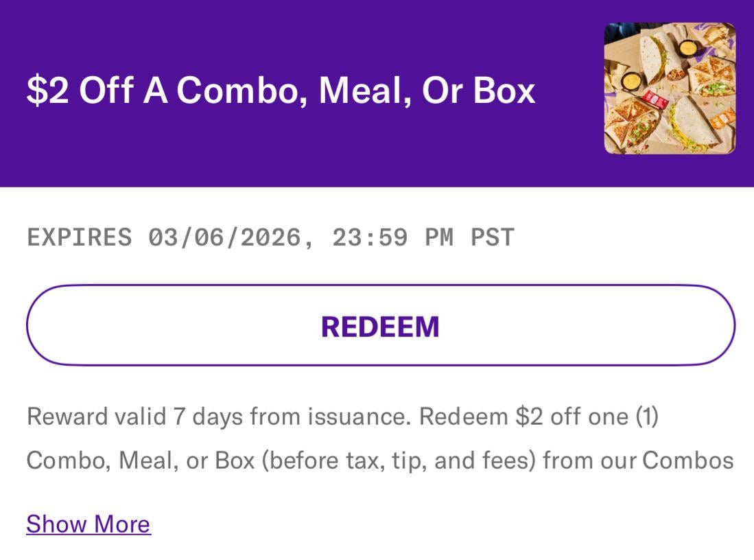Click left nacho cheese cup in thumbnail
Viewport: 754px width, 560px height.
click(x=632, y=81)
